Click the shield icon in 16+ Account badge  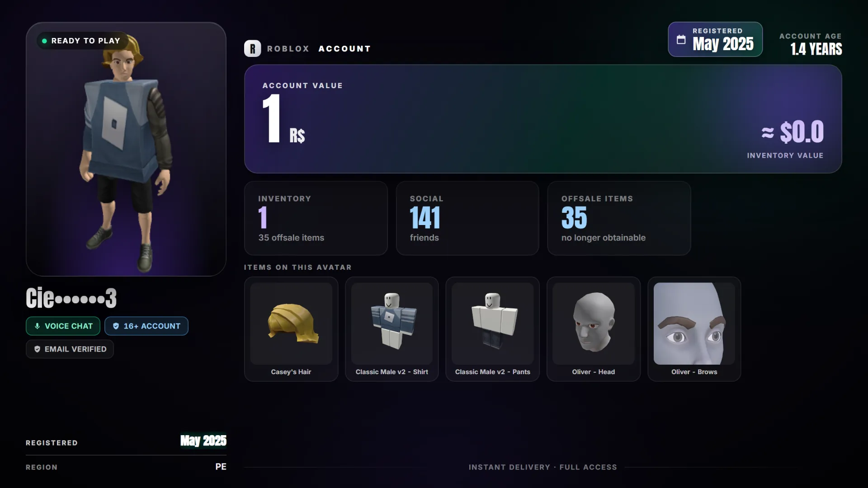coord(116,326)
